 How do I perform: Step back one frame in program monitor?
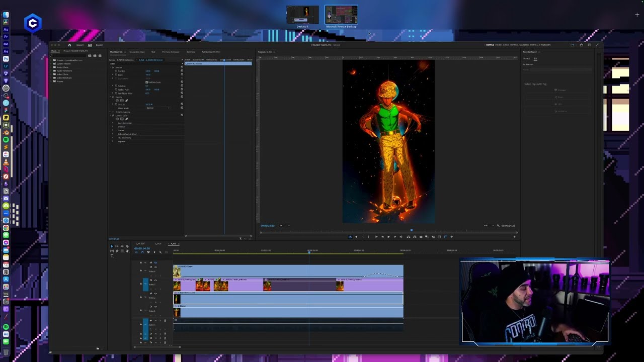coord(382,237)
